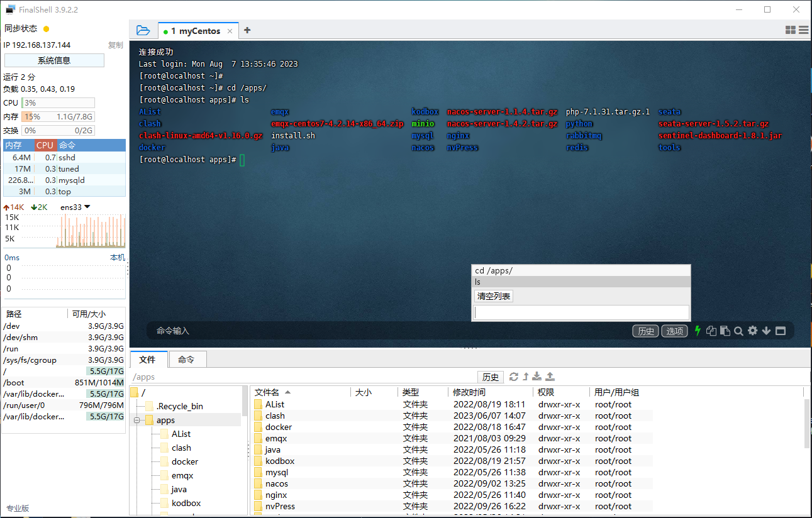Click the download speed arrow 2K
This screenshot has height=518, width=812.
click(x=39, y=207)
